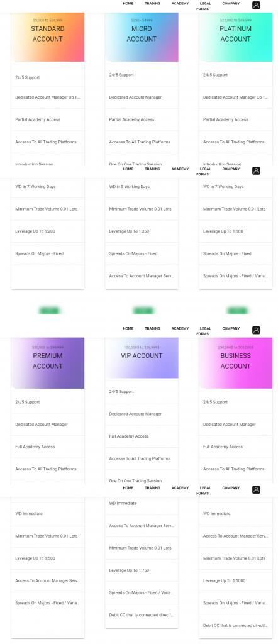The image size is (278, 644).
Task: Open LEGAL FORMS in the navbar above Business Account
Action: coord(204,331)
